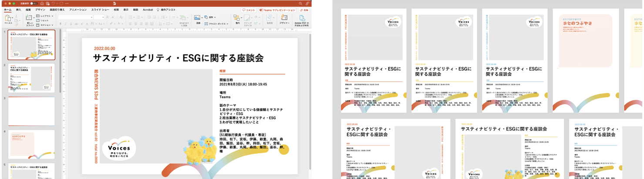
Task: Open the スライド ショー ribbon tab
Action: pos(100,10)
